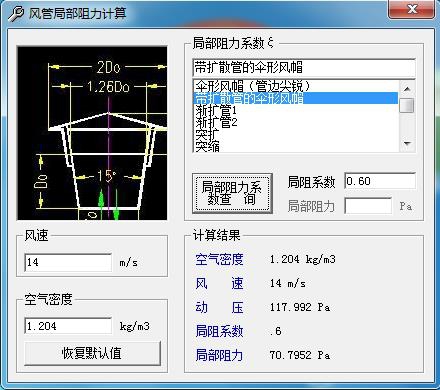The width and height of the screenshot is (440, 390).
Task: Click the result 空气密度 value 1.204 kg/m3
Action: click(x=303, y=259)
